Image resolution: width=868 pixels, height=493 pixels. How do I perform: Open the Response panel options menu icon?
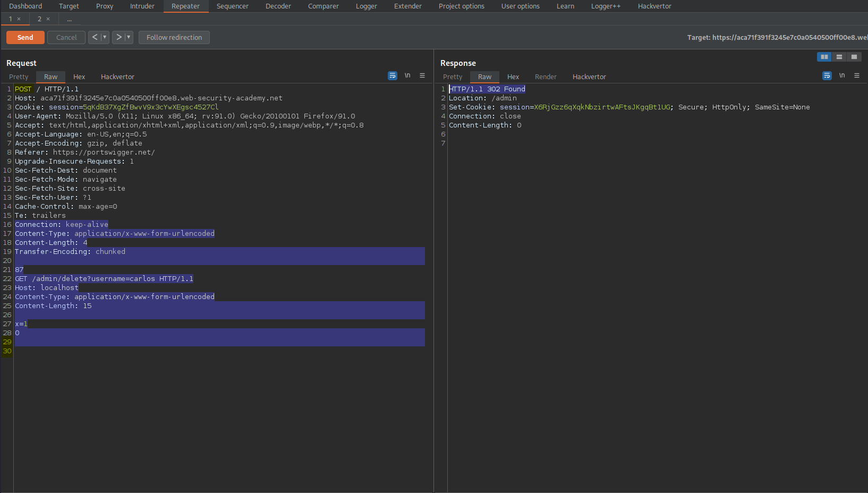(857, 75)
